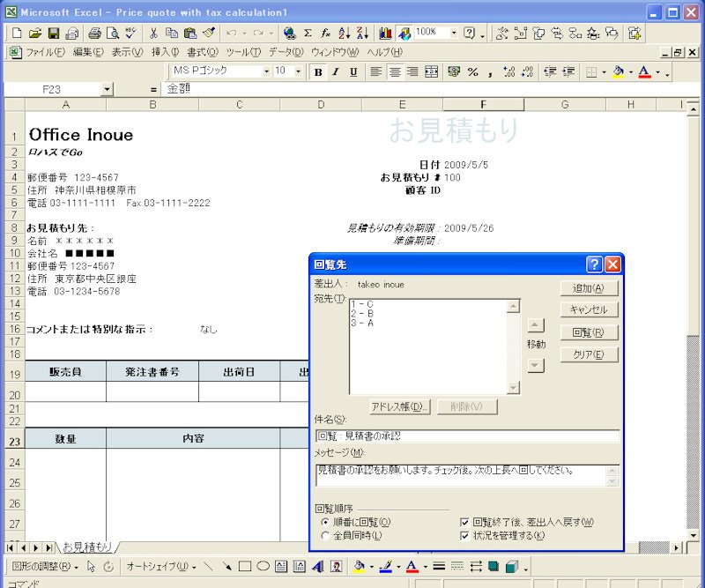The width and height of the screenshot is (705, 588).
Task: Click the クリア button
Action: coord(589,354)
